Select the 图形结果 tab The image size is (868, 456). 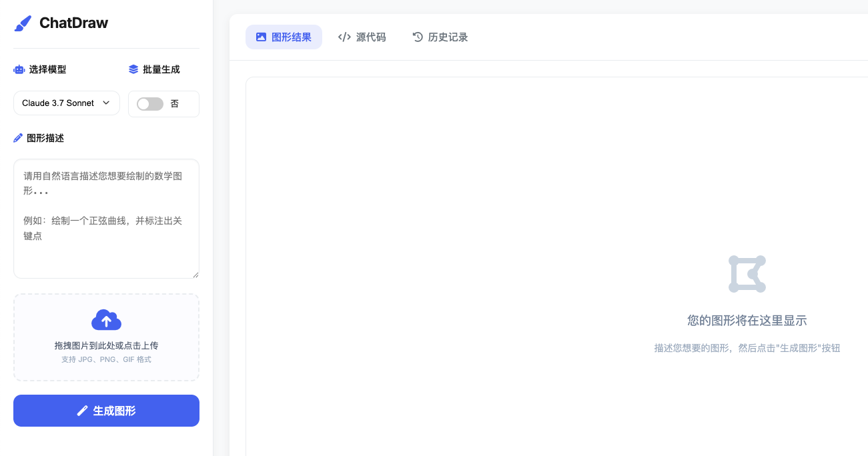(x=284, y=37)
